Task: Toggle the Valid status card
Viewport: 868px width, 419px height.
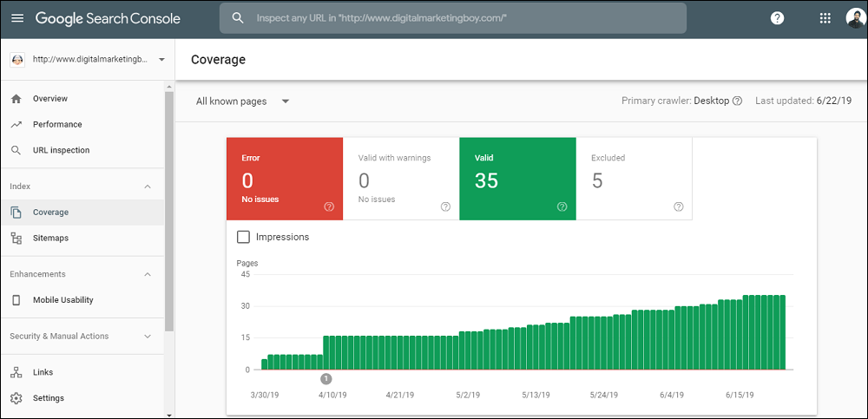Action: point(517,178)
